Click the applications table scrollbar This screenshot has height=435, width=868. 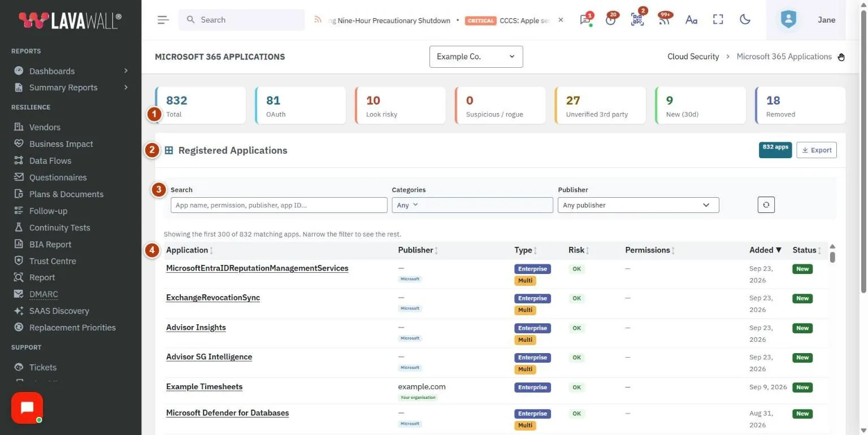(x=832, y=257)
